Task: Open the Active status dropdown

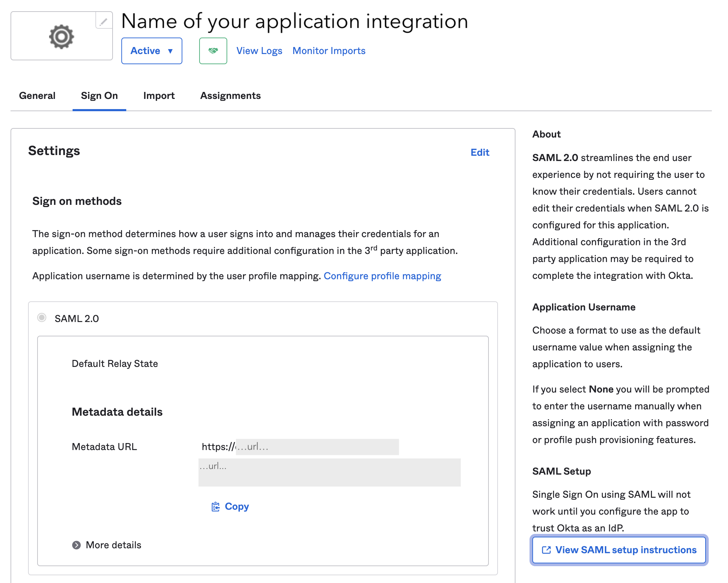Action: [x=151, y=51]
